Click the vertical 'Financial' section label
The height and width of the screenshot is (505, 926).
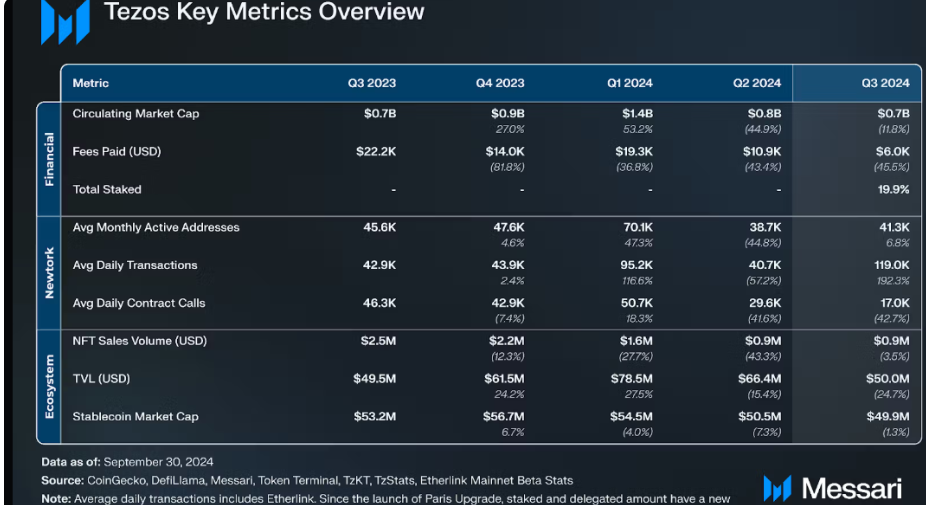coord(49,159)
